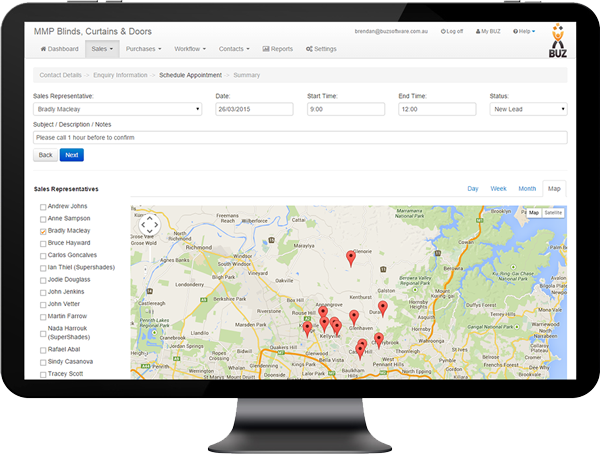Check the Anne Sampson checkbox
The width and height of the screenshot is (600, 454).
click(x=43, y=219)
